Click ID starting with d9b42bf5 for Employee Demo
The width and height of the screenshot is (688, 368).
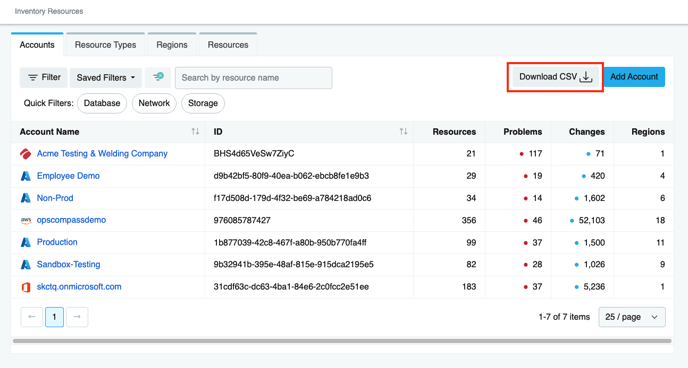click(x=291, y=176)
